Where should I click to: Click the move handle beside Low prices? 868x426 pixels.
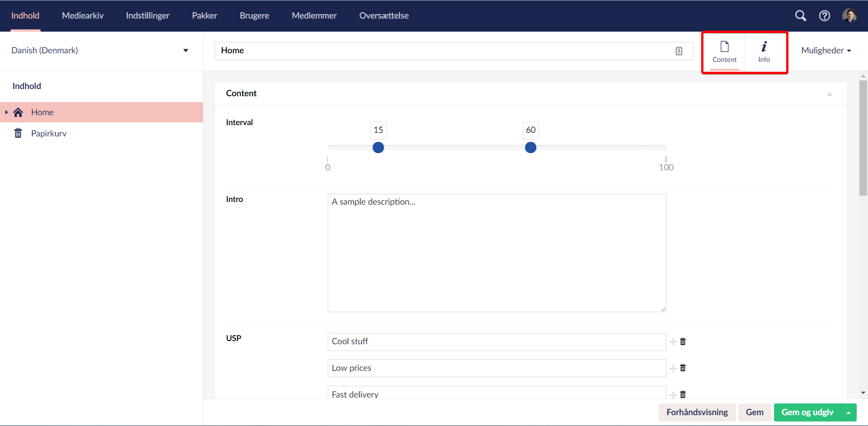point(673,368)
